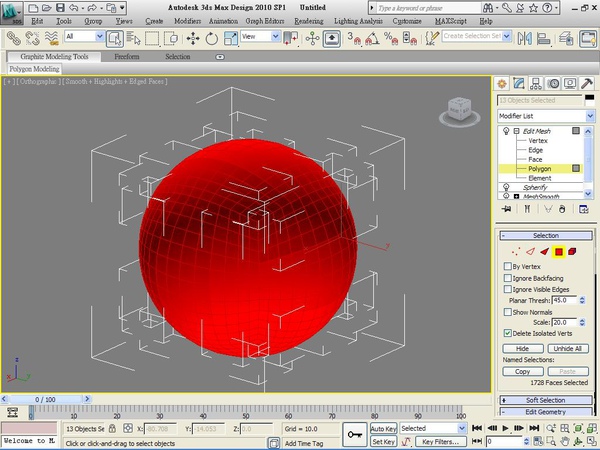
Task: Open the Rendering menu
Action: pyautogui.click(x=309, y=21)
